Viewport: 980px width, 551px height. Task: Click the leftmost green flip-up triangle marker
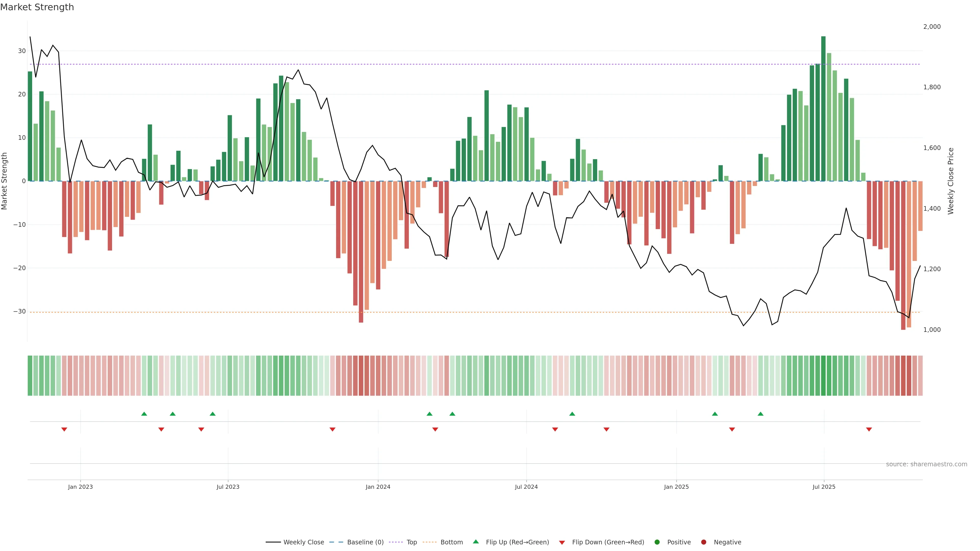(144, 414)
